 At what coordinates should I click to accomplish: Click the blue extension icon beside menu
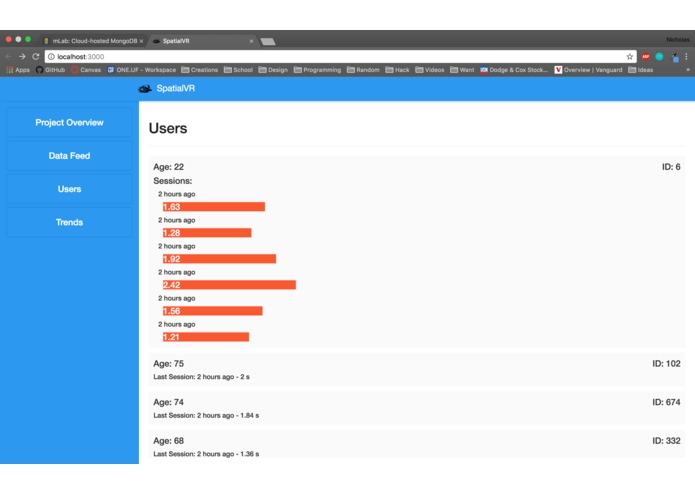click(675, 58)
